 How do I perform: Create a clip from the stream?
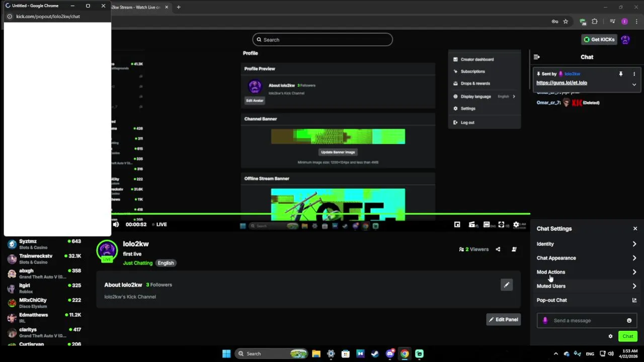click(472, 225)
